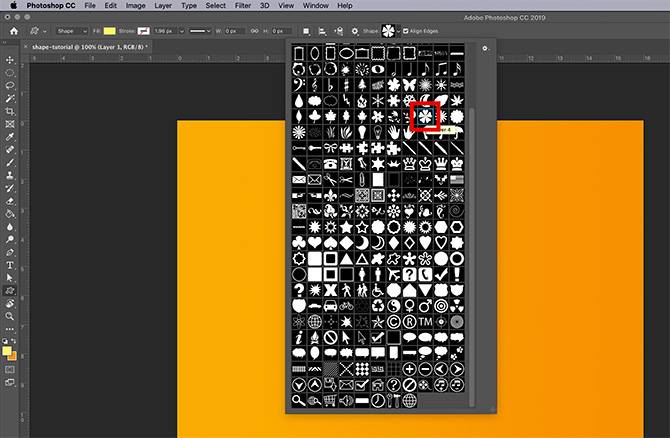
Task: Select the Pen tool
Action: (x=9, y=252)
